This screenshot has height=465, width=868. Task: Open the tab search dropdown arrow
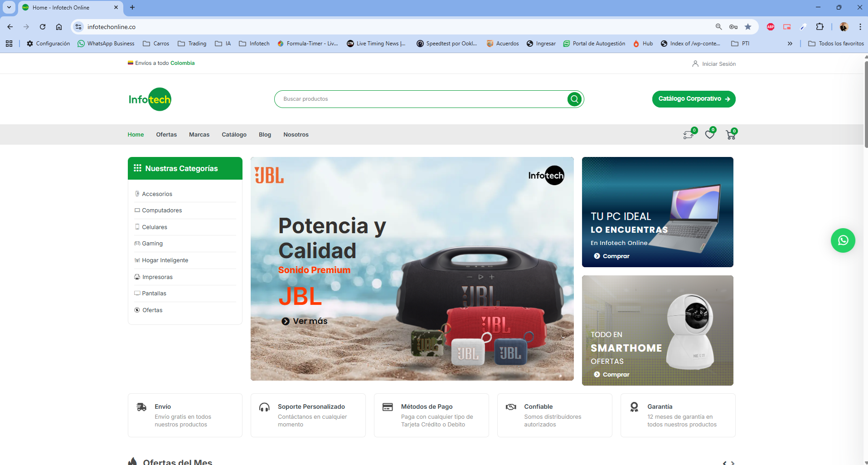(x=9, y=7)
